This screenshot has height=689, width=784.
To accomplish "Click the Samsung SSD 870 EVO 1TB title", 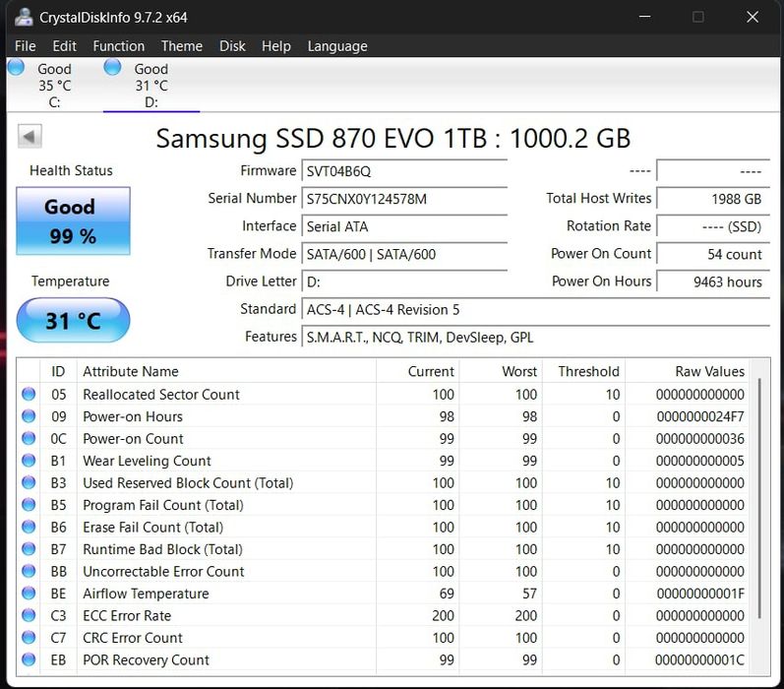I will click(x=393, y=139).
